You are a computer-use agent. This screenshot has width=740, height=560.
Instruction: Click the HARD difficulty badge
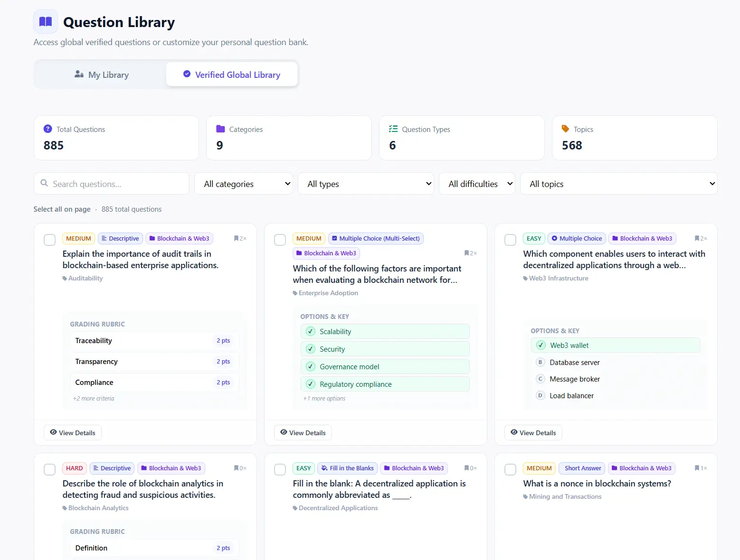(x=74, y=468)
